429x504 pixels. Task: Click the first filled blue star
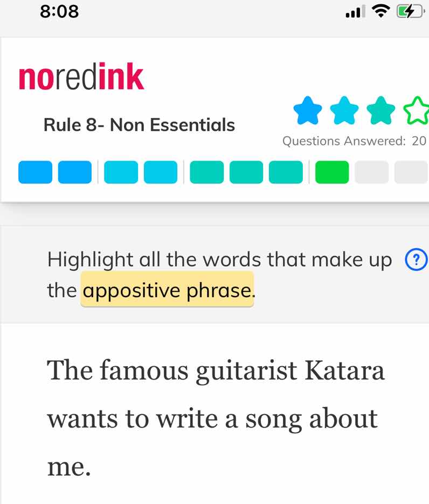click(x=308, y=110)
